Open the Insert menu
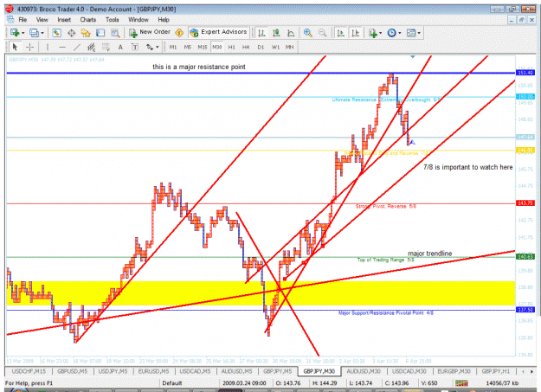The width and height of the screenshot is (541, 392). tap(64, 20)
